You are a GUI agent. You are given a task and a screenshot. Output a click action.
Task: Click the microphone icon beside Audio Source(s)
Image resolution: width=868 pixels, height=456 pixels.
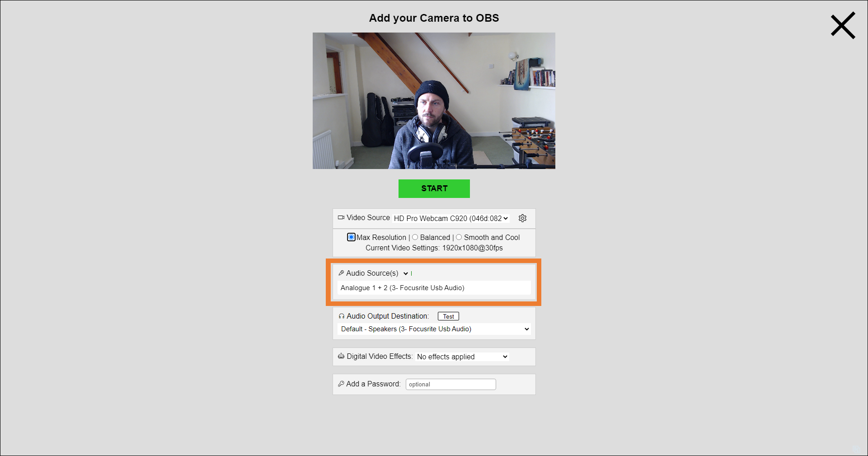tap(341, 273)
